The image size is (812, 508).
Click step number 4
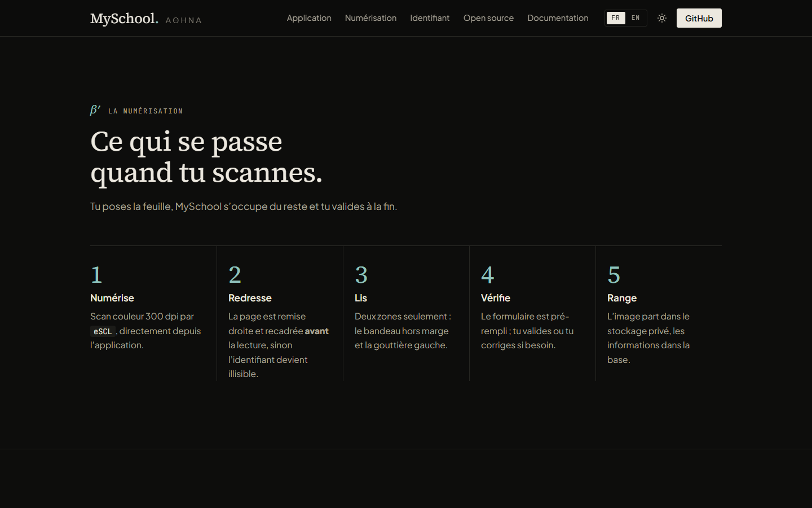tap(488, 275)
